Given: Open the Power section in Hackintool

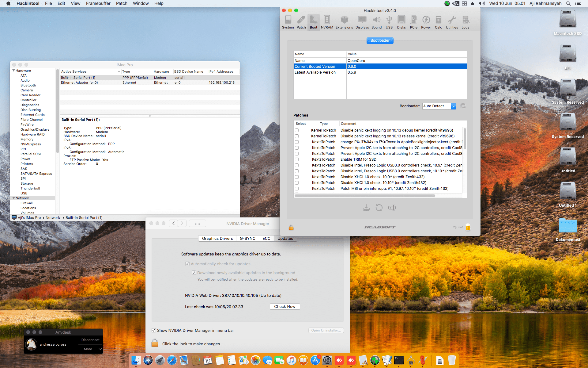Looking at the screenshot, I should click(426, 22).
